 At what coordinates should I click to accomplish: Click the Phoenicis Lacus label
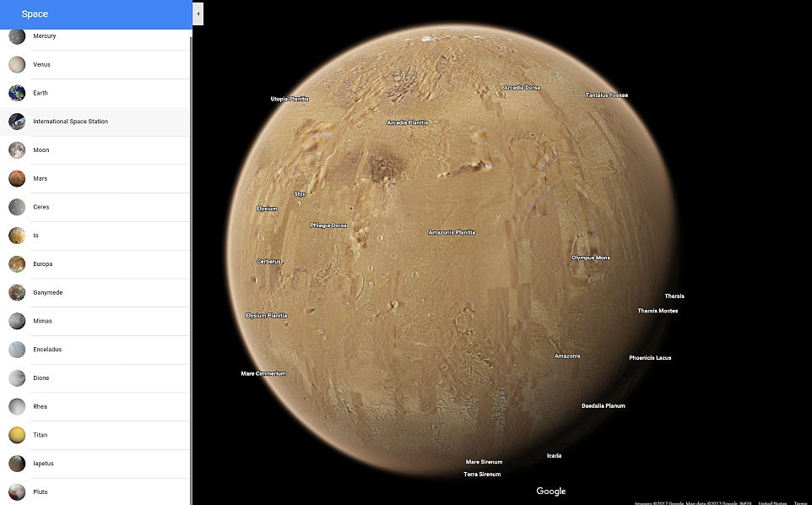[650, 357]
